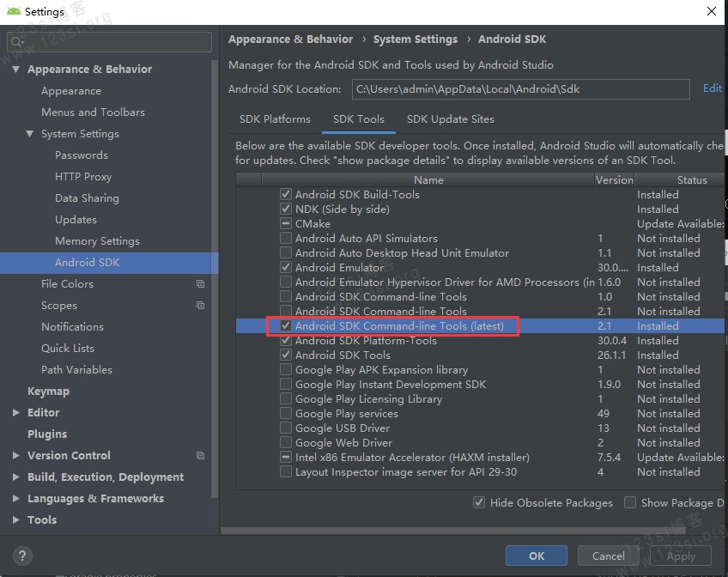Screen dimensions: 728x577
Task: Click the OK button
Action: tap(537, 556)
